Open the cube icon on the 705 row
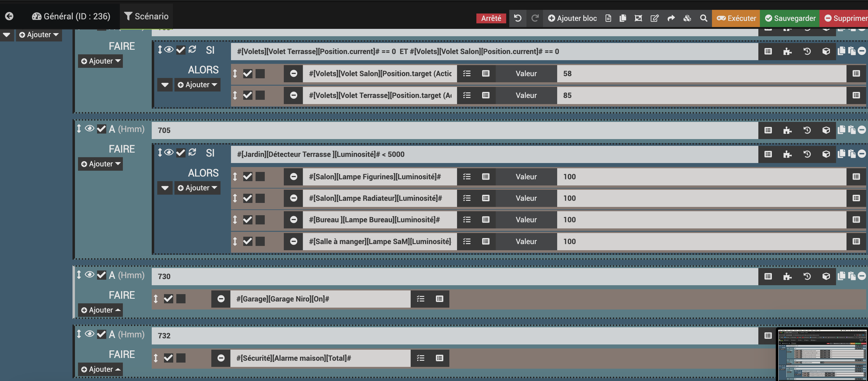 (x=826, y=130)
